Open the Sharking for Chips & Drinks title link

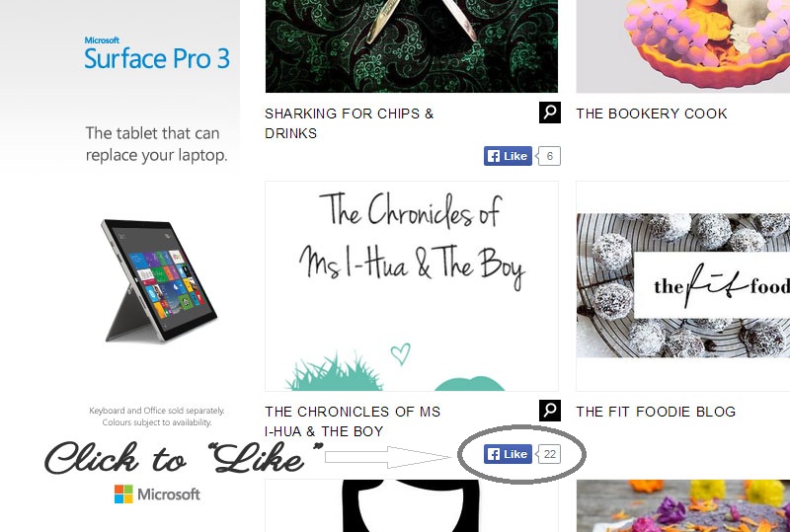point(350,123)
